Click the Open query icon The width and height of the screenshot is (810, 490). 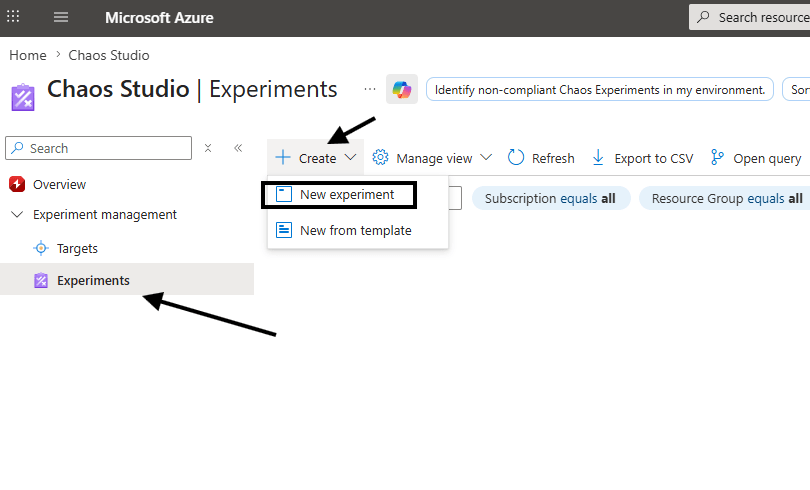[717, 158]
